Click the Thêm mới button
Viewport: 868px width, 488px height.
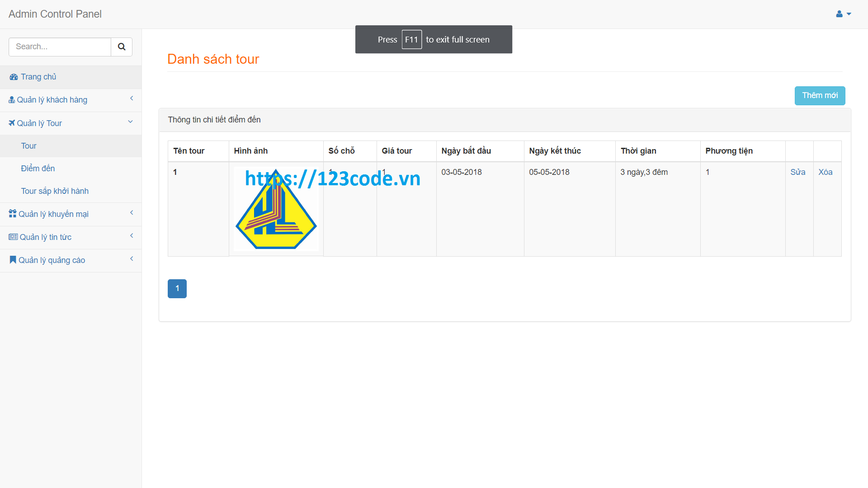tap(820, 95)
